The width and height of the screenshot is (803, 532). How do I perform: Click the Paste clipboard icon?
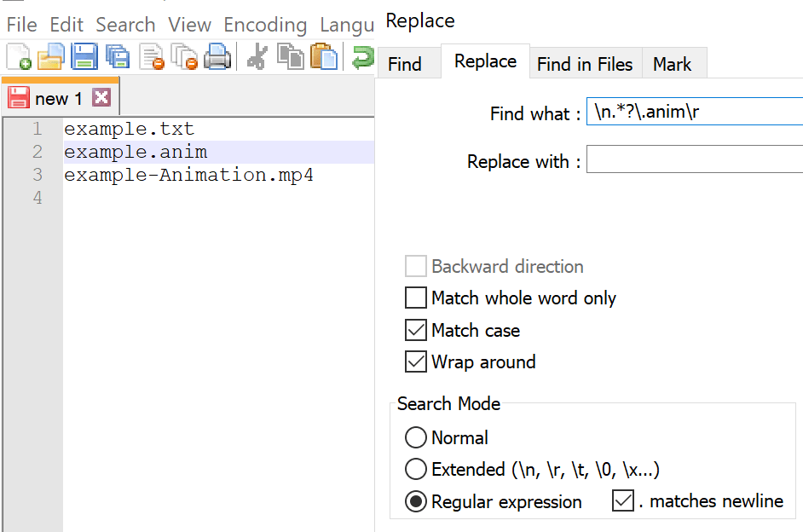coord(322,56)
